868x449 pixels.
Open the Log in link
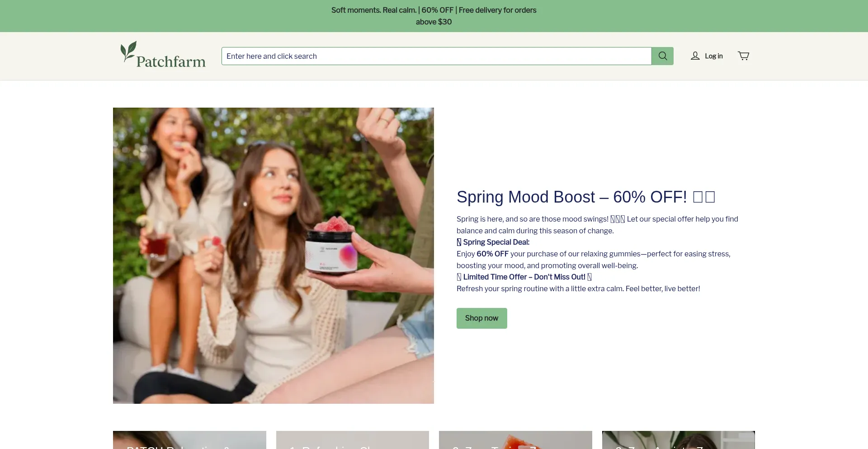[x=713, y=56]
